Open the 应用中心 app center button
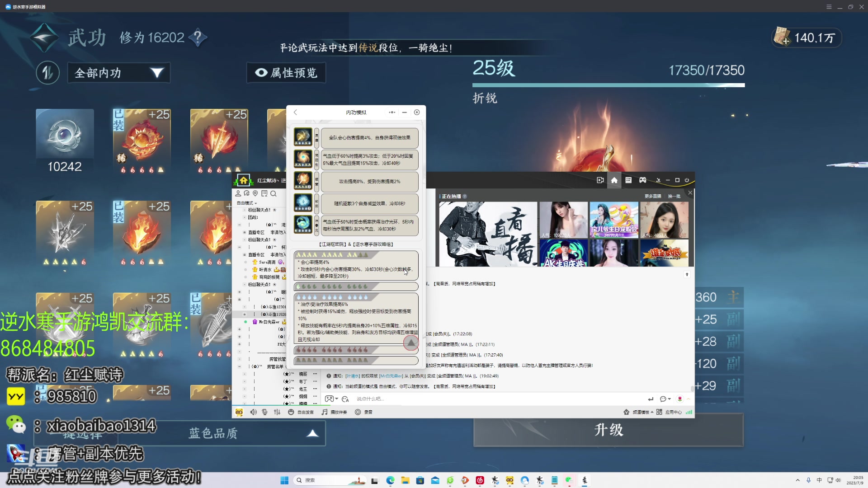 point(669,412)
